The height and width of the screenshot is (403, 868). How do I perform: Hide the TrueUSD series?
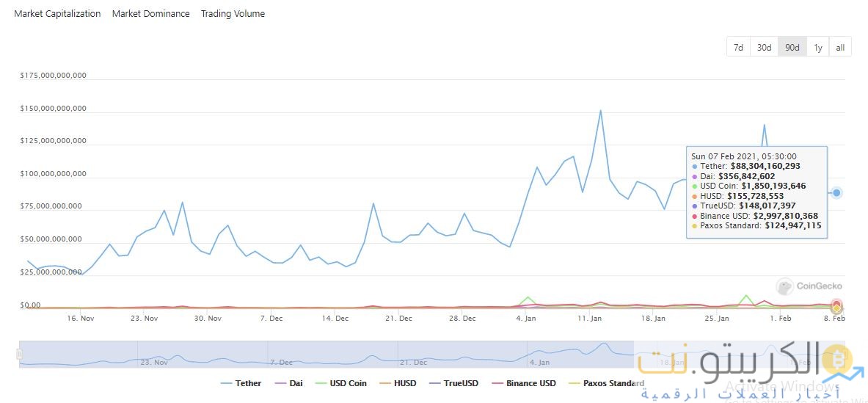453,383
